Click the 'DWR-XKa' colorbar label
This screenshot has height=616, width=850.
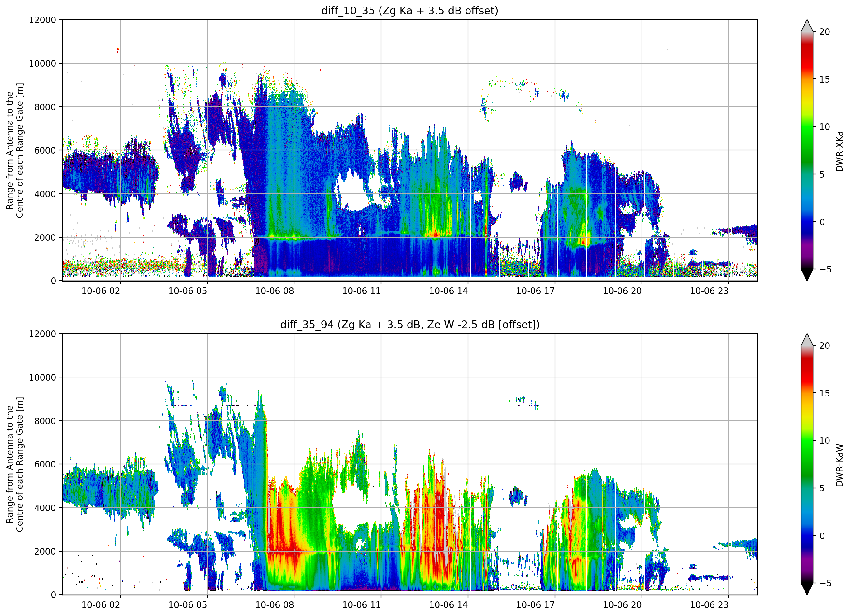click(x=839, y=151)
